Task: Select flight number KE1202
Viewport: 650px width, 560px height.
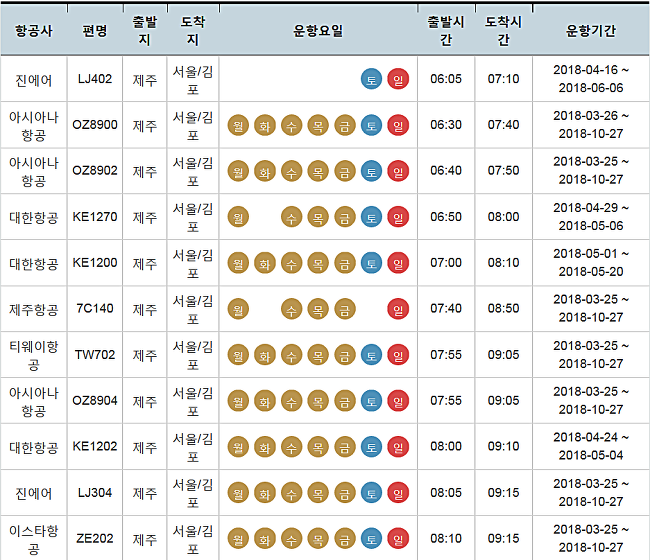Action: coord(95,446)
